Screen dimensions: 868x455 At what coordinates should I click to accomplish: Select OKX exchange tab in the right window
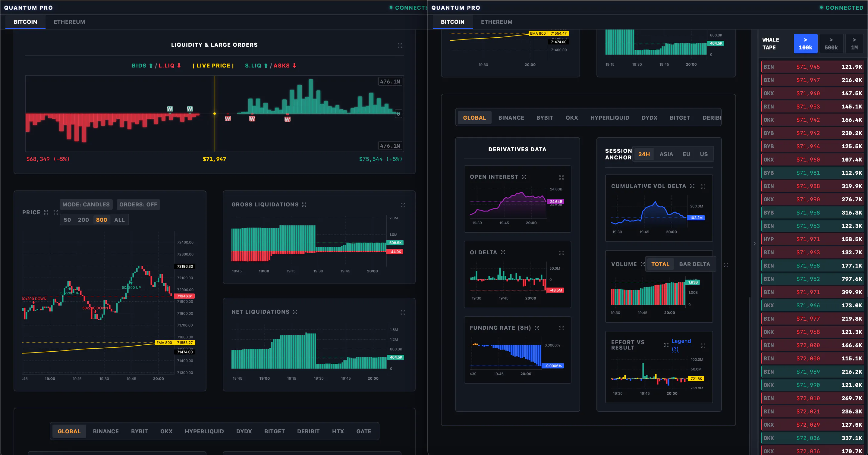point(572,118)
